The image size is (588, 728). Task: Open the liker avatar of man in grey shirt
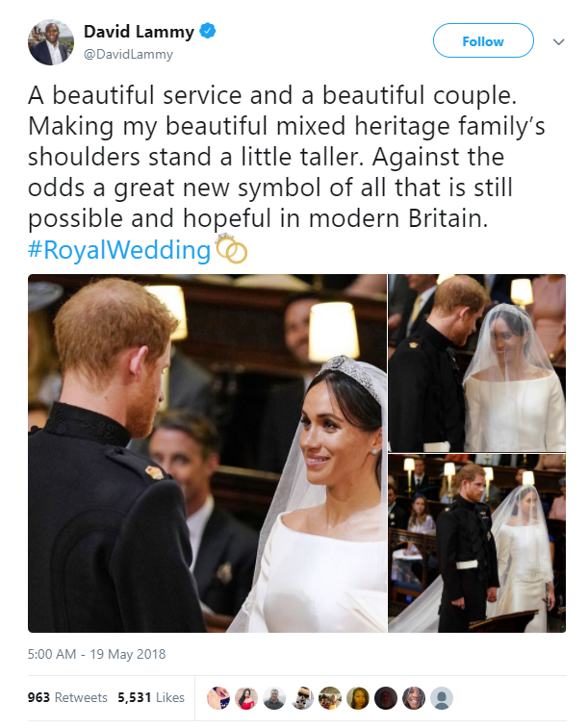point(274,698)
